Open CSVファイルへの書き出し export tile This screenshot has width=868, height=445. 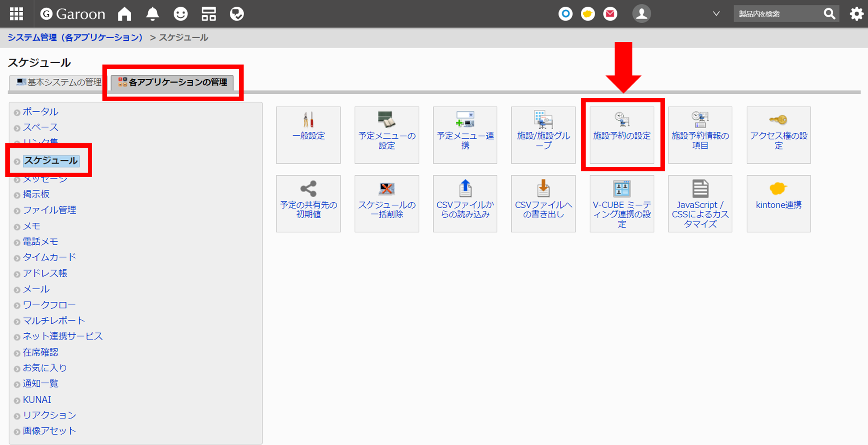tap(543, 203)
